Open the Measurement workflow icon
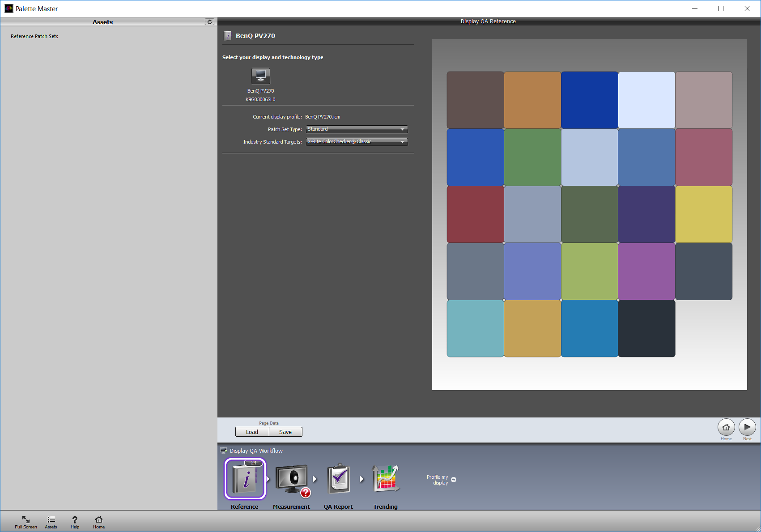 [x=291, y=479]
